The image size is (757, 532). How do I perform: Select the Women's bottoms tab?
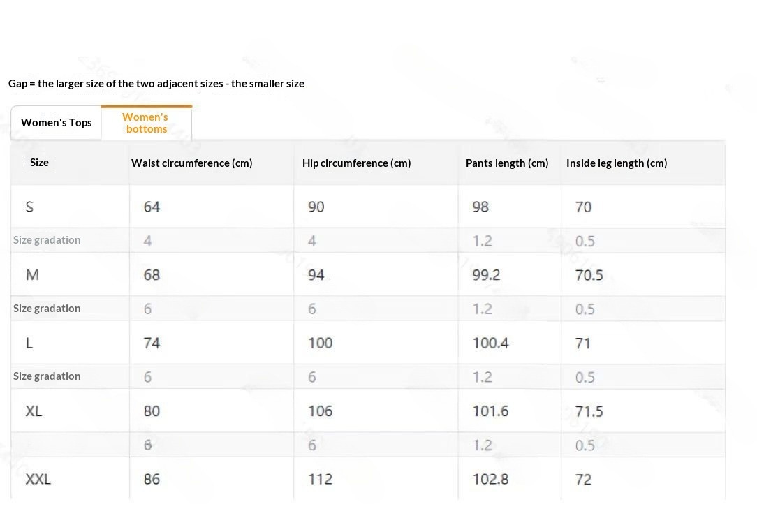[146, 123]
